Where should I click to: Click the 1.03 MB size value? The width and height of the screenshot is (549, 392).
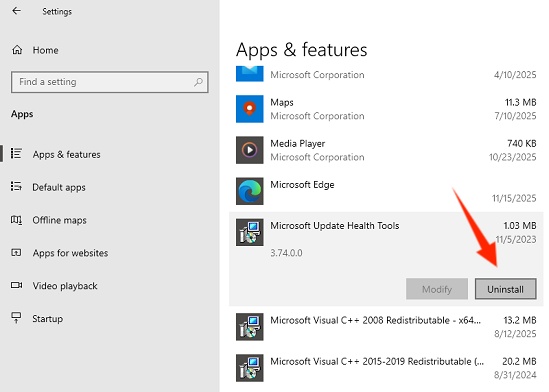pos(520,226)
